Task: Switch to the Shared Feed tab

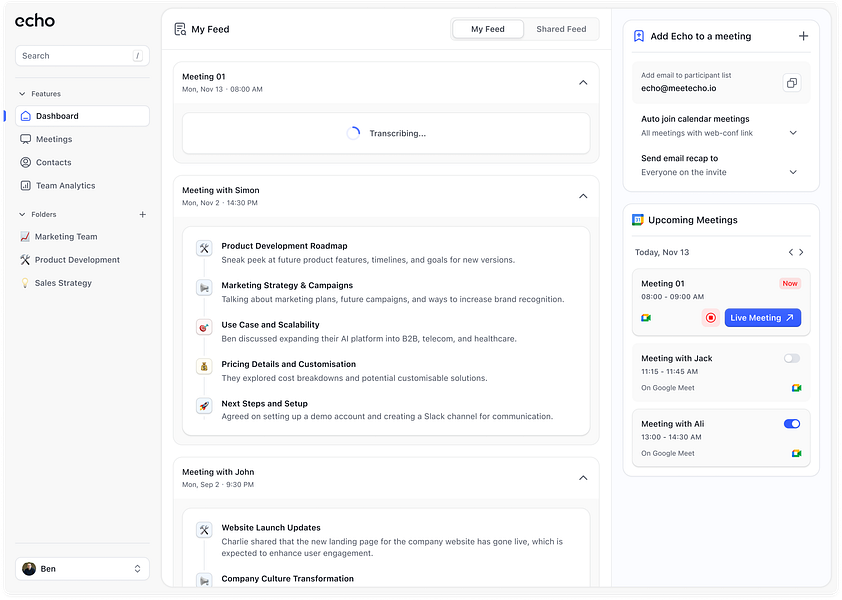Action: point(561,29)
